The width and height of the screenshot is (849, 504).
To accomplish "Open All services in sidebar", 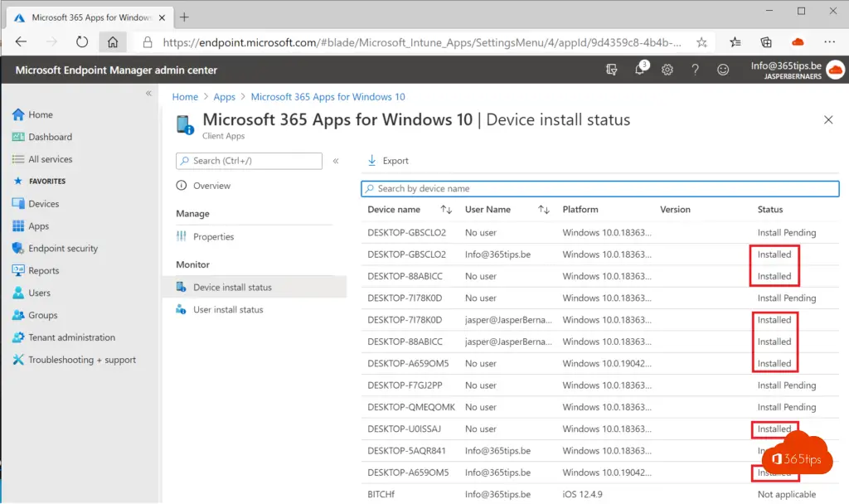I will [51, 159].
